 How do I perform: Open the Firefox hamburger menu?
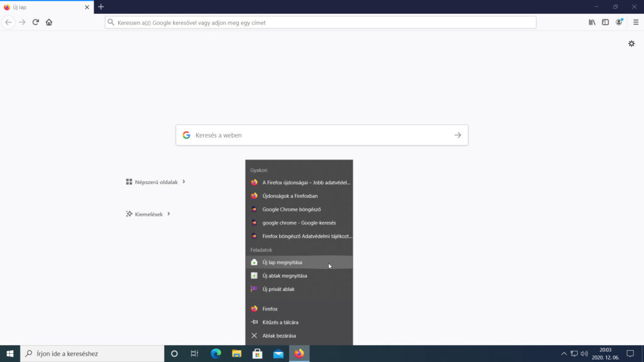pos(635,22)
